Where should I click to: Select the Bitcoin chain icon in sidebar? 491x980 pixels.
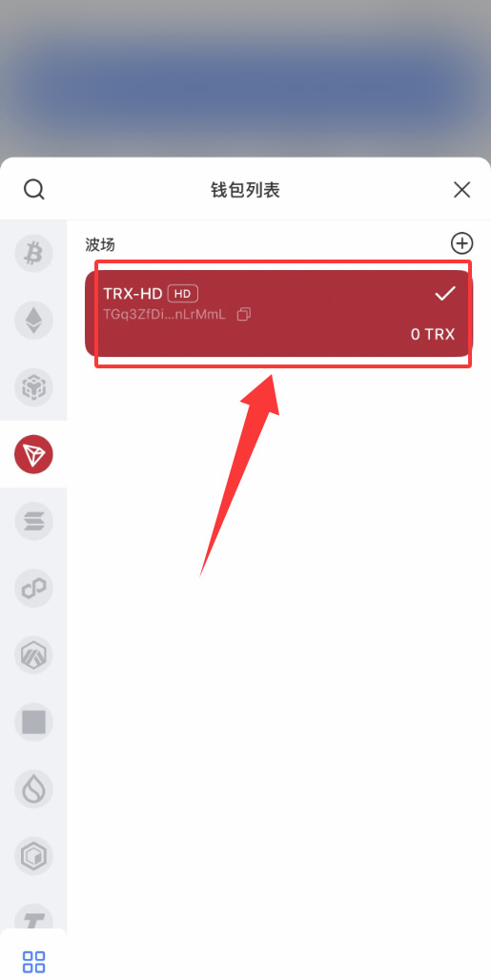[33, 253]
